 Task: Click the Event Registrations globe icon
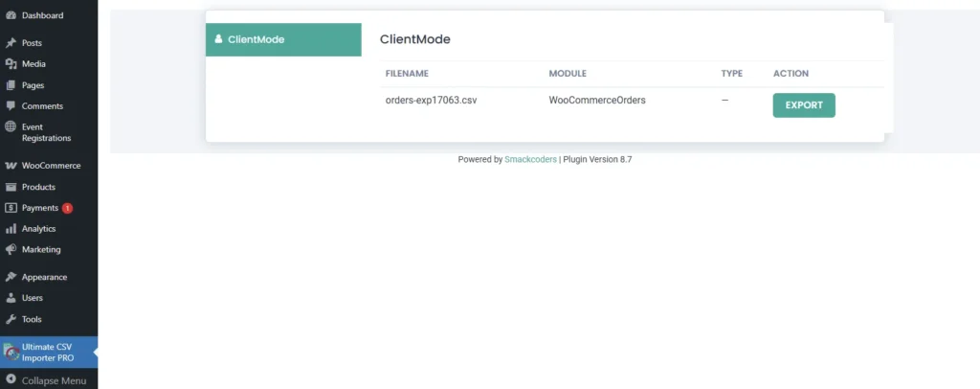11,127
